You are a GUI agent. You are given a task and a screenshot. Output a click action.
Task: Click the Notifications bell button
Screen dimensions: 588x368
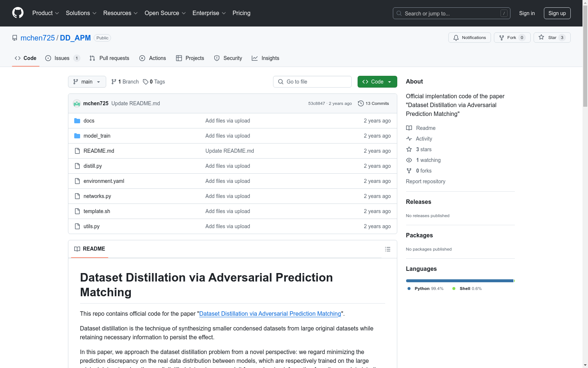tap(469, 38)
